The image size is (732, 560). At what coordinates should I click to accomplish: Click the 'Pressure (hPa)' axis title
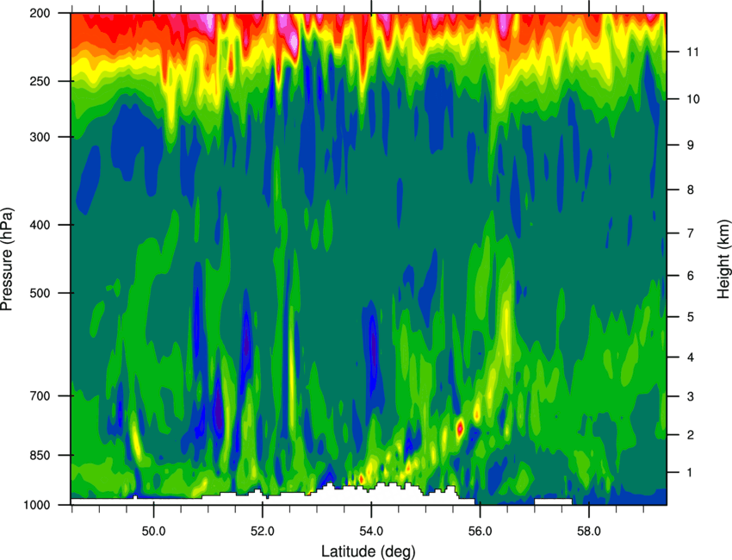(x=7, y=259)
